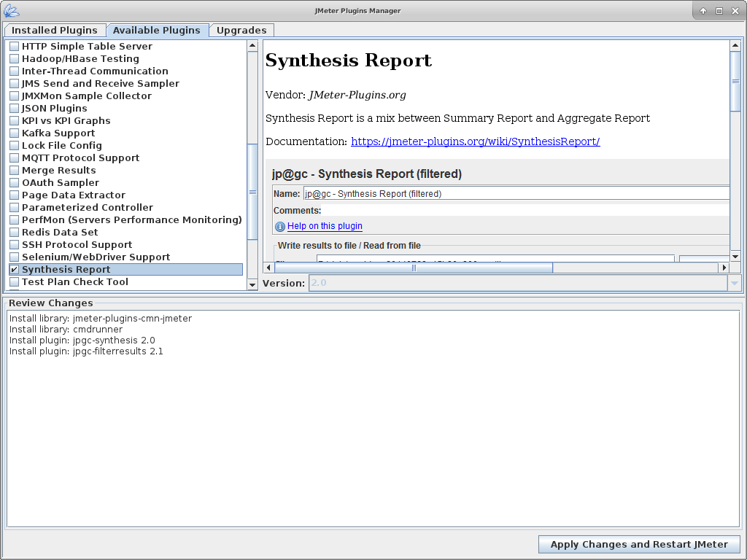The height and width of the screenshot is (560, 747).
Task: Tick the JSON Plugins checkbox
Action: click(x=15, y=108)
